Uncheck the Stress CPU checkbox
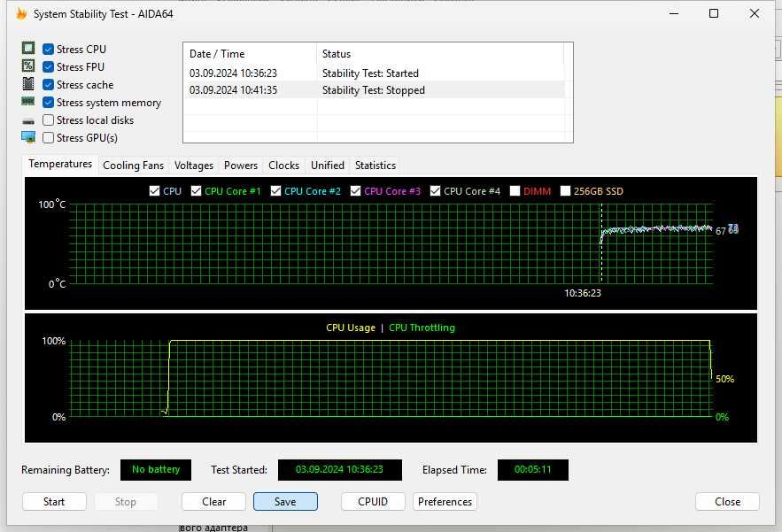782x532 pixels. coord(49,49)
